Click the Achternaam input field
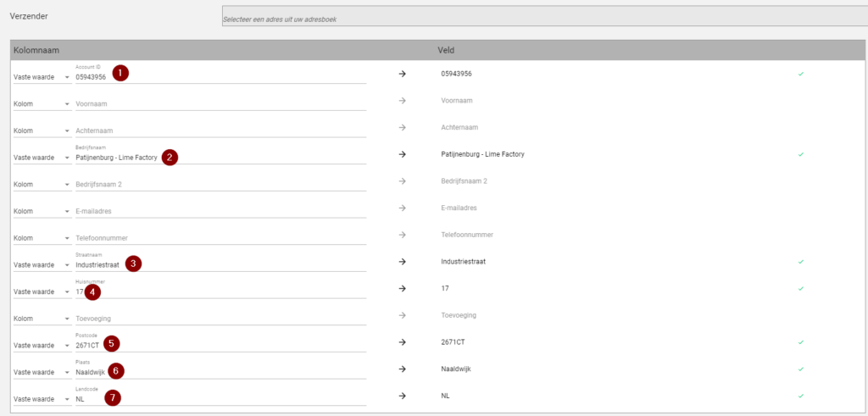This screenshot has height=416, width=868. [x=220, y=131]
